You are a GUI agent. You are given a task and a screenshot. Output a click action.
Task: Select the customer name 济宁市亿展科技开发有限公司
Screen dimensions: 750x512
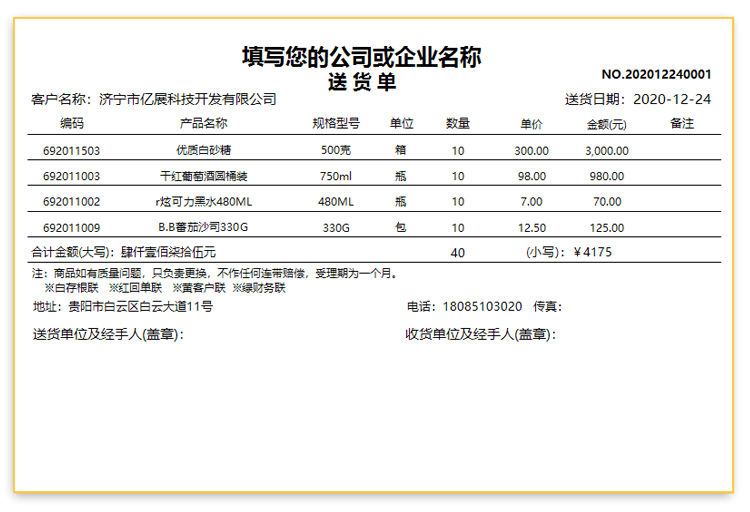[x=188, y=99]
